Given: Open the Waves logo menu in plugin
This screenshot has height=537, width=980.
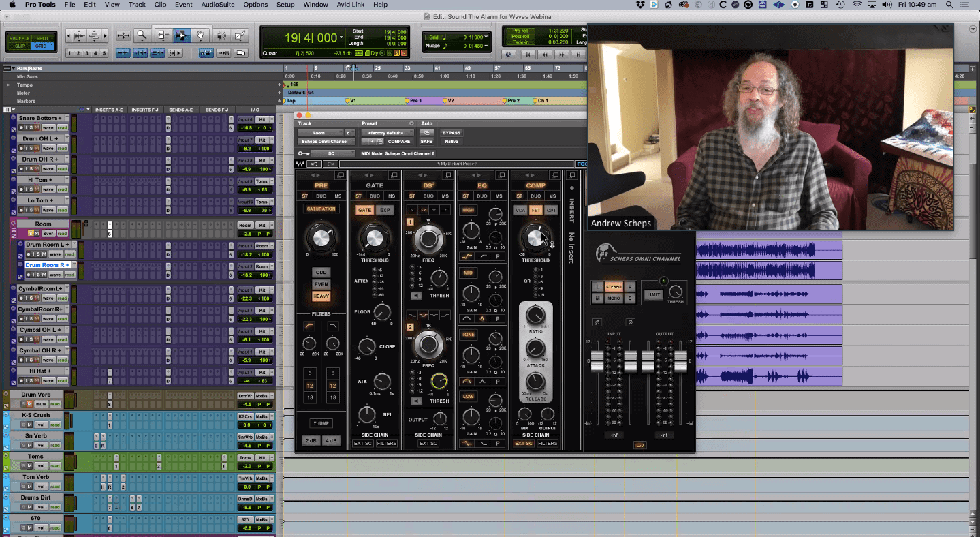Looking at the screenshot, I should coord(300,164).
